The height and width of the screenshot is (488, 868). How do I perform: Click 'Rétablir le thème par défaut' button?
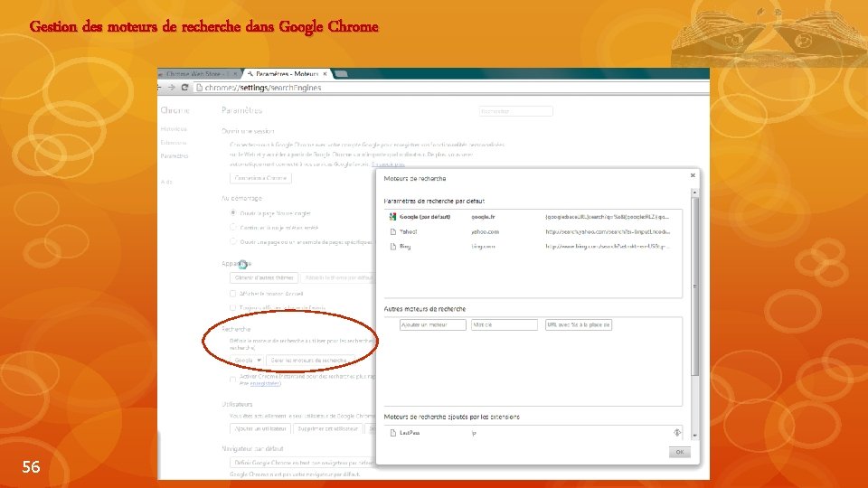pyautogui.click(x=337, y=277)
